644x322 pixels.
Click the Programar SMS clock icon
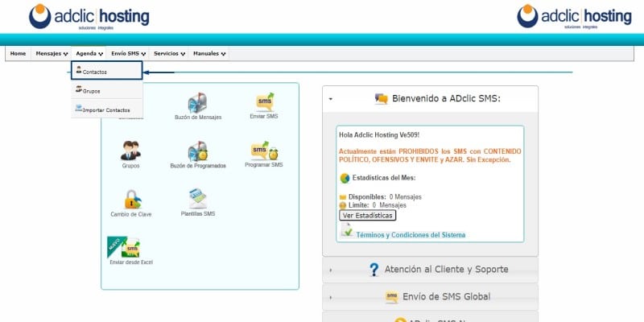pyautogui.click(x=264, y=151)
